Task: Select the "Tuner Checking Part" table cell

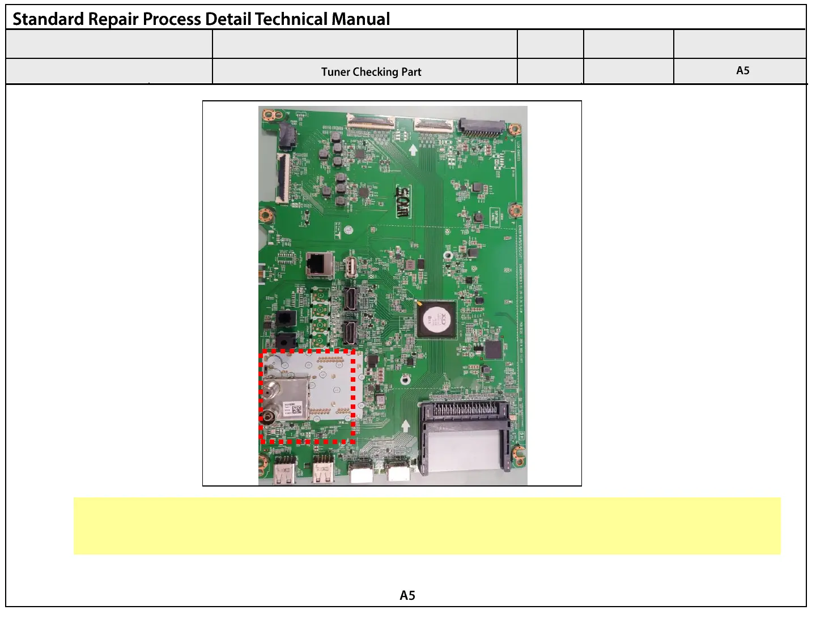Action: (x=365, y=71)
